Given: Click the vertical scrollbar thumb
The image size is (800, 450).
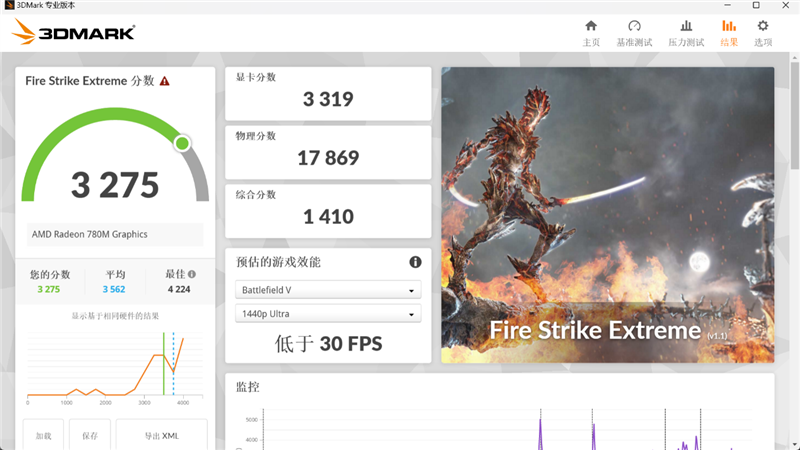Looking at the screenshot, I should point(795,115).
